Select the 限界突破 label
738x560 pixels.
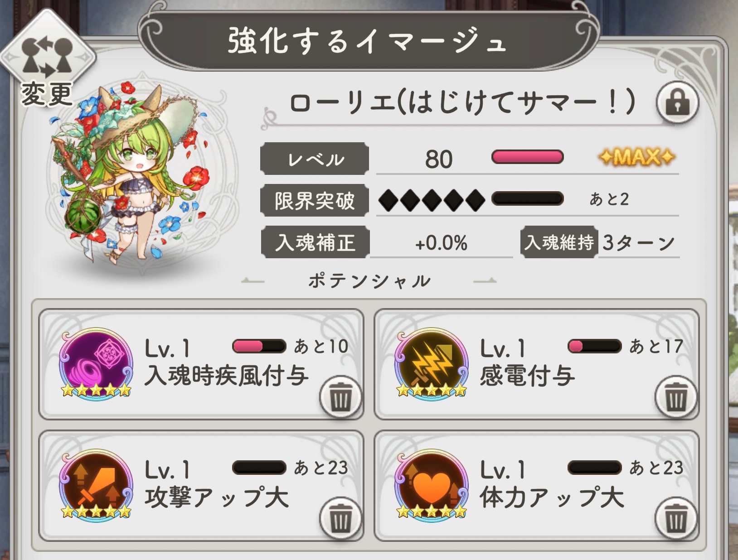[315, 200]
